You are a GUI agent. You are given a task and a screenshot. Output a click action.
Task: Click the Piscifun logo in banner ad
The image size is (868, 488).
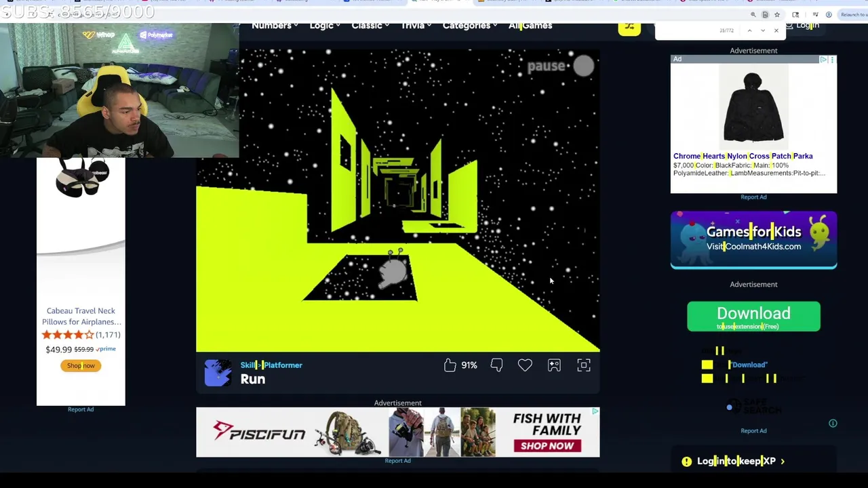258,432
